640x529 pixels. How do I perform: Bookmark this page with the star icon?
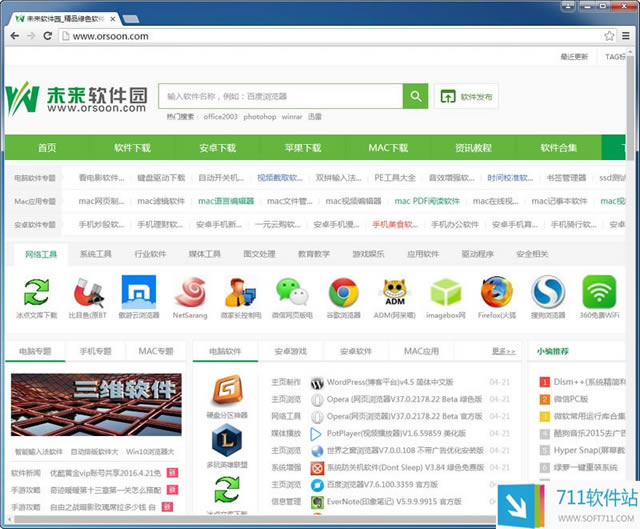609,36
